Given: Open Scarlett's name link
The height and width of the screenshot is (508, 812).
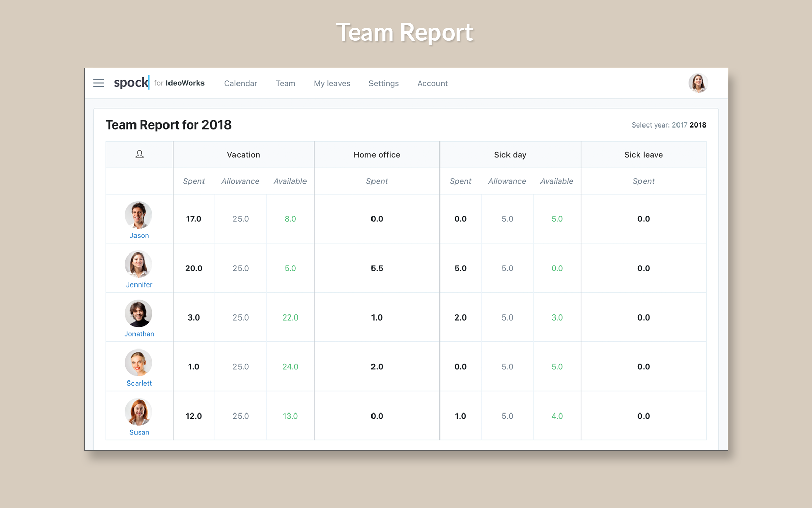Looking at the screenshot, I should tap(139, 384).
